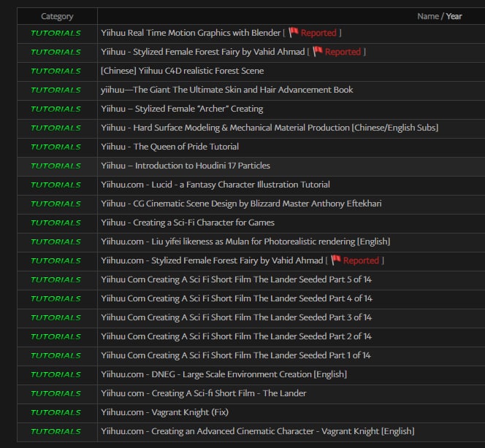The width and height of the screenshot is (485, 448).
Task: Click TUTORIALS category in C4D realistic Forest Scene row
Action: [x=56, y=71]
